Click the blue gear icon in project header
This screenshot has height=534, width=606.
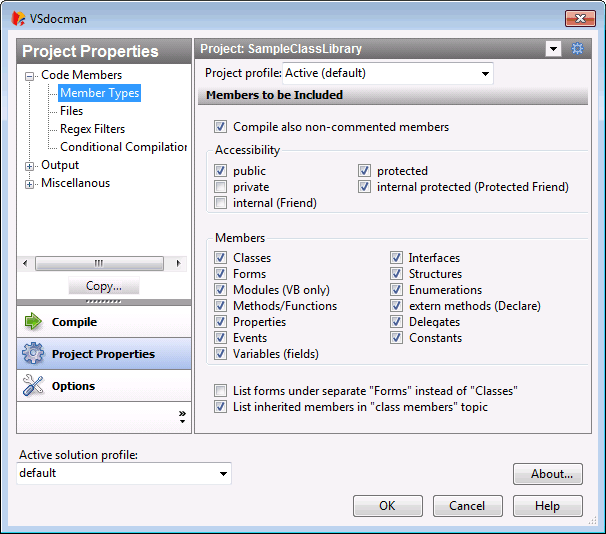(x=576, y=49)
